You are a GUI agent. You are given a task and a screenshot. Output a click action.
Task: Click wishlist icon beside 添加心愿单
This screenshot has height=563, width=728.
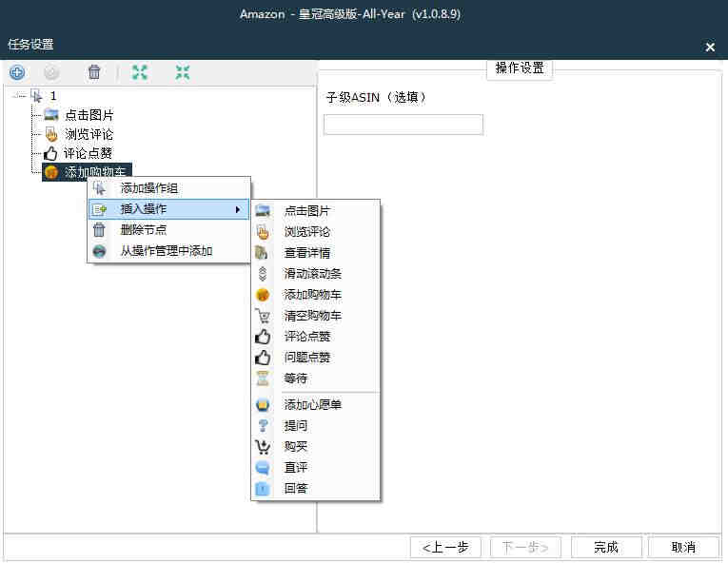[x=263, y=405]
